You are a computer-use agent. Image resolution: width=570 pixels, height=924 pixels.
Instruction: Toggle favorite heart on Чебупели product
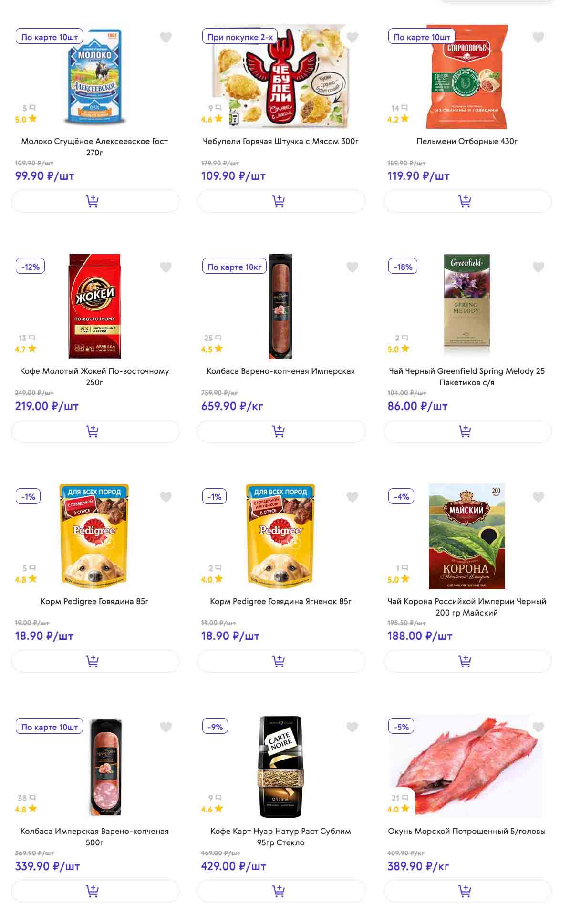[352, 37]
